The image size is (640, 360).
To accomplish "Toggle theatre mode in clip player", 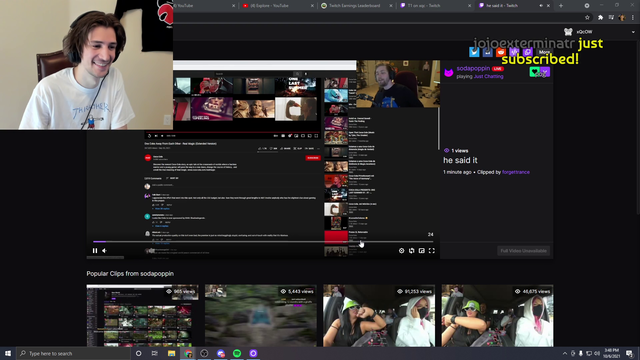I will tap(422, 251).
